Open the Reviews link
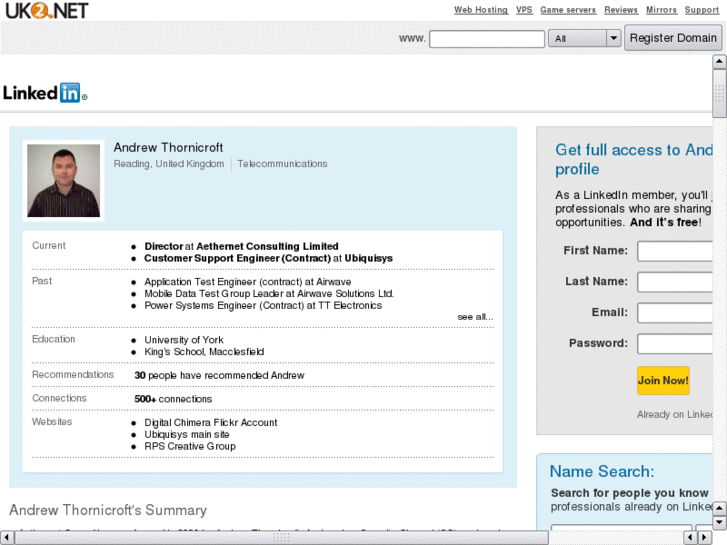This screenshot has height=545, width=727. click(x=621, y=10)
